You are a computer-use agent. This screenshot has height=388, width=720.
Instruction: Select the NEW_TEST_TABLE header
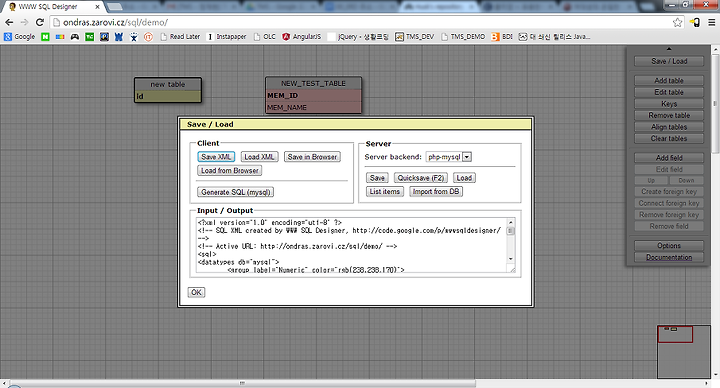click(x=313, y=83)
